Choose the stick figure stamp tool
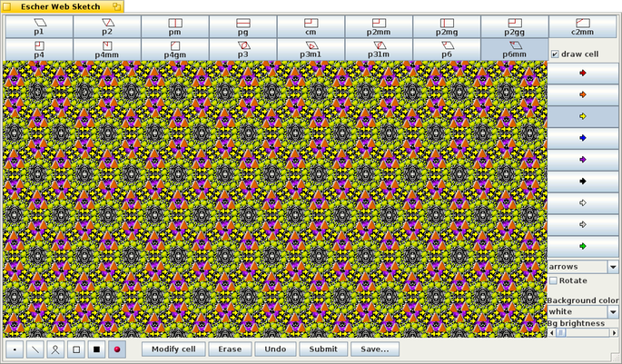Screen dimensions: 622x364 click(55, 349)
